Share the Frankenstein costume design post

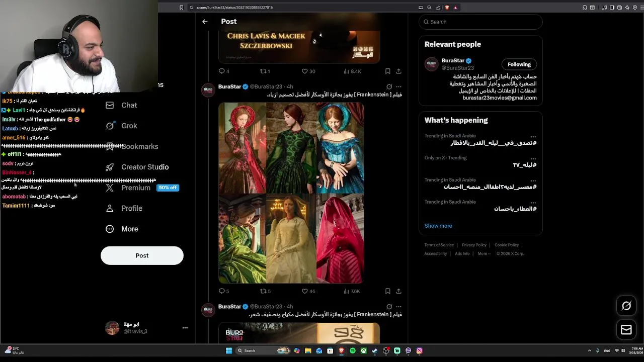398,291
